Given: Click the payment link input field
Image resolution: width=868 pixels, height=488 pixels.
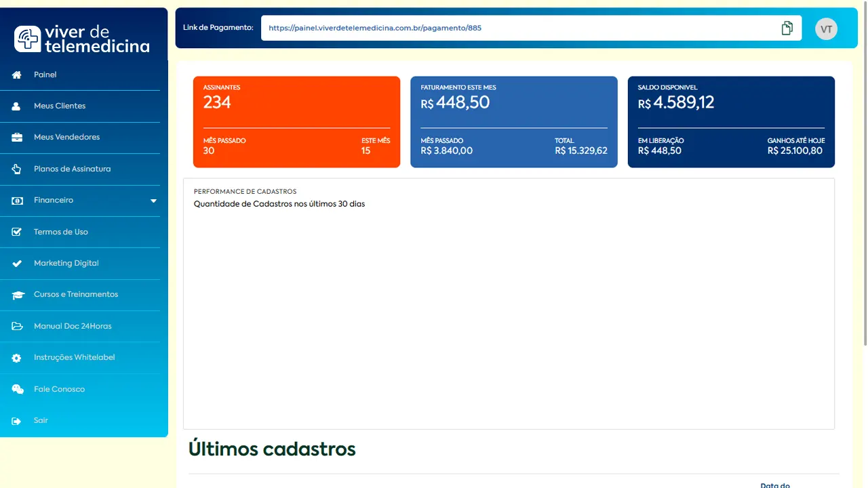Looking at the screenshot, I should (475, 28).
